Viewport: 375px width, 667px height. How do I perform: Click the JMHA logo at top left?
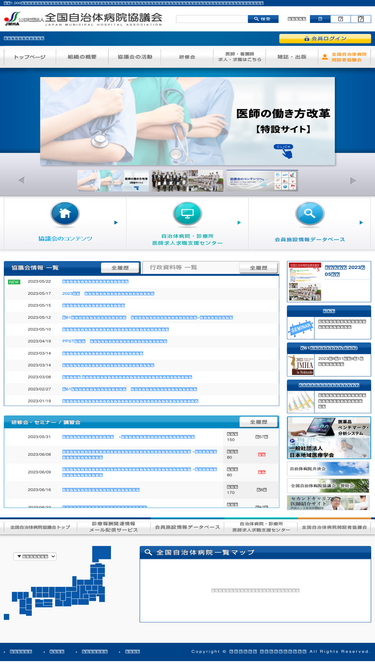pyautogui.click(x=12, y=19)
